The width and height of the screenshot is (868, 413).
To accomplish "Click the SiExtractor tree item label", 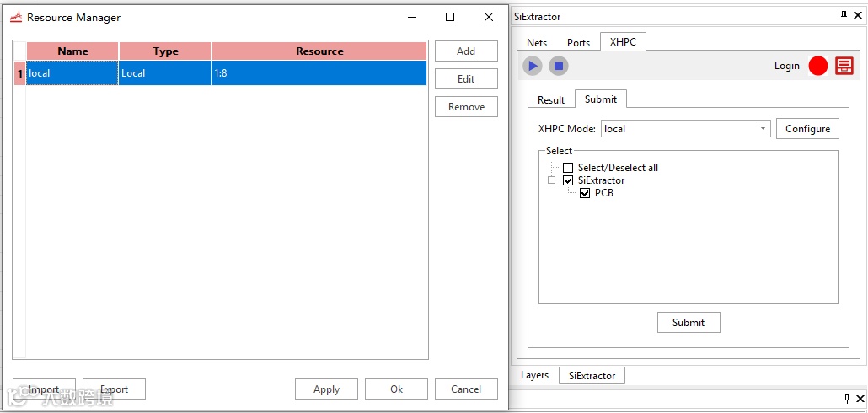I will [601, 180].
